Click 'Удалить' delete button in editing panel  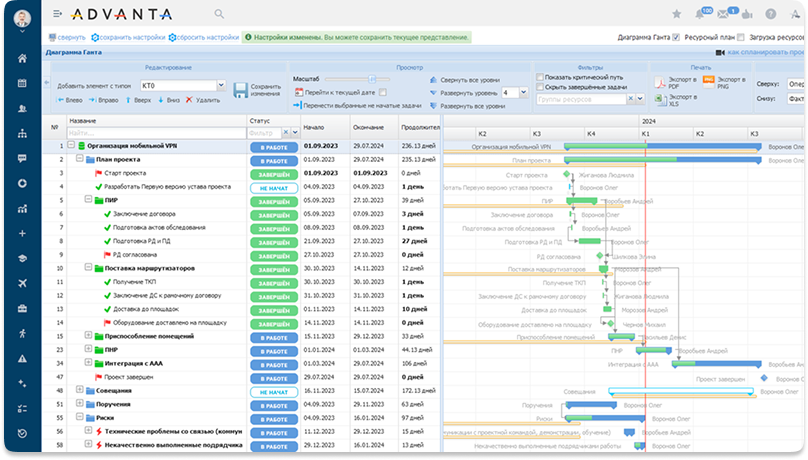pos(203,100)
